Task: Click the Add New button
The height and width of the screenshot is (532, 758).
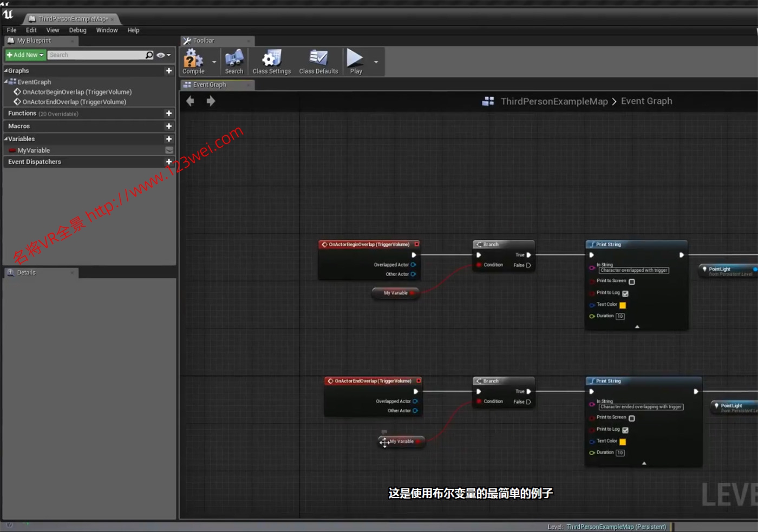Action: (25, 55)
